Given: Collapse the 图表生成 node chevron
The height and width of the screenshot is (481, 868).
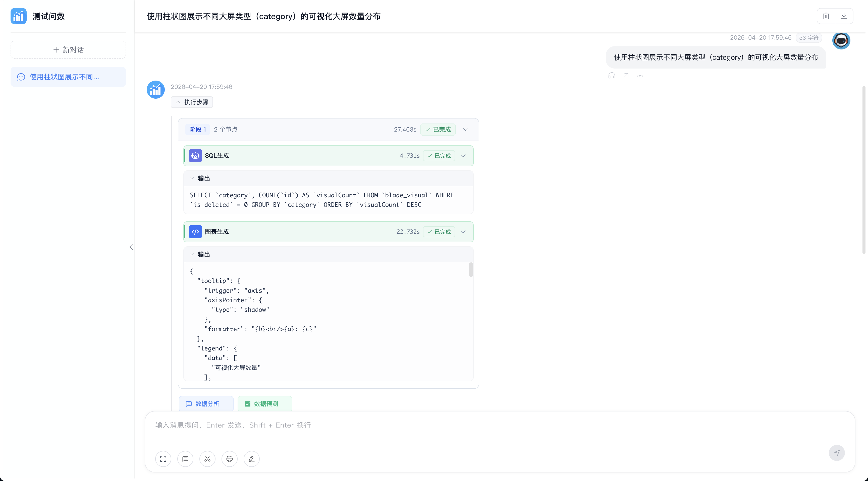Looking at the screenshot, I should [463, 232].
